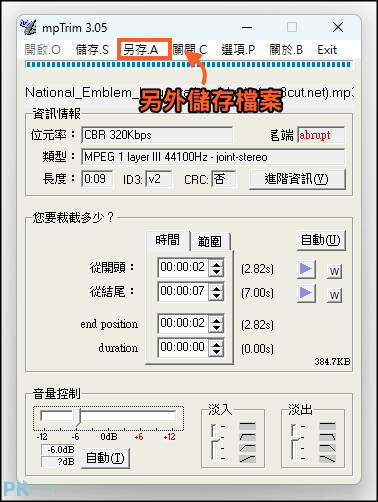
Task: Click the 長度 value 0:09
Action: [x=97, y=179]
